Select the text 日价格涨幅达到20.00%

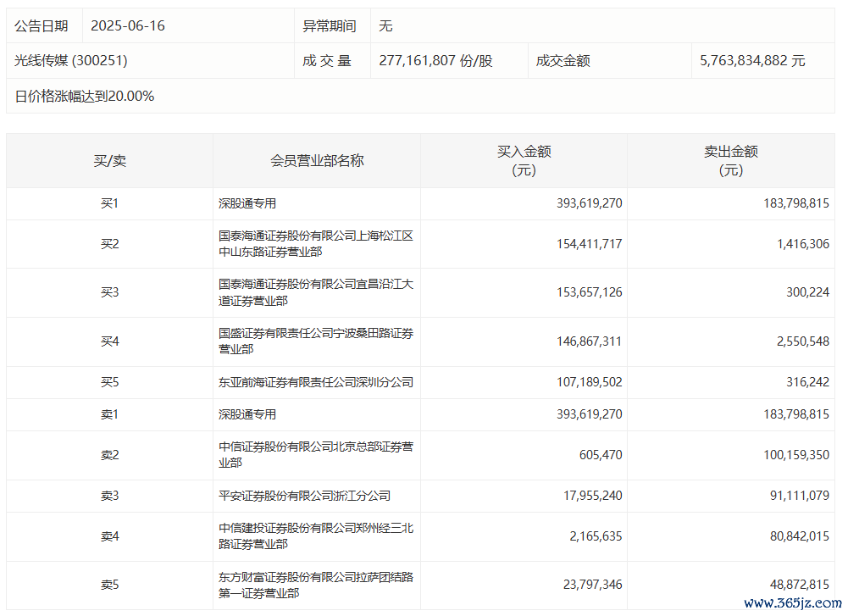[x=85, y=97]
